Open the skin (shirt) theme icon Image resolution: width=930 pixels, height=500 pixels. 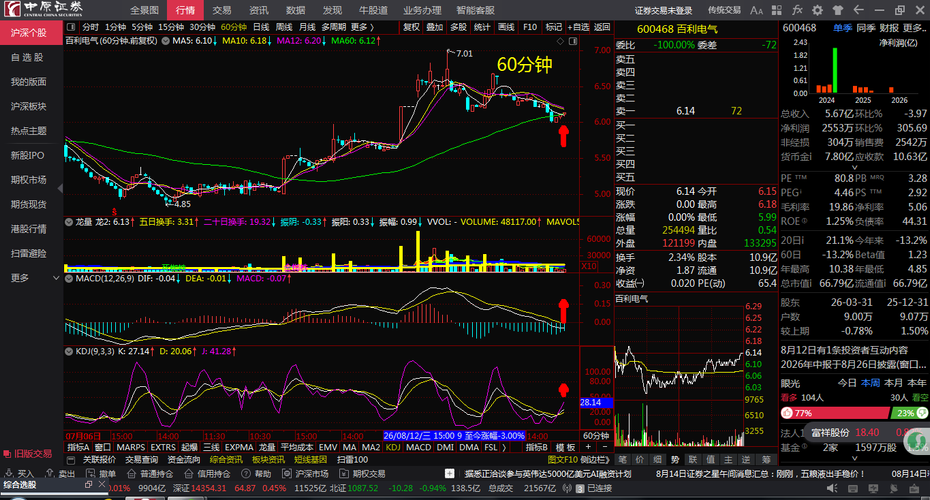pyautogui.click(x=837, y=10)
